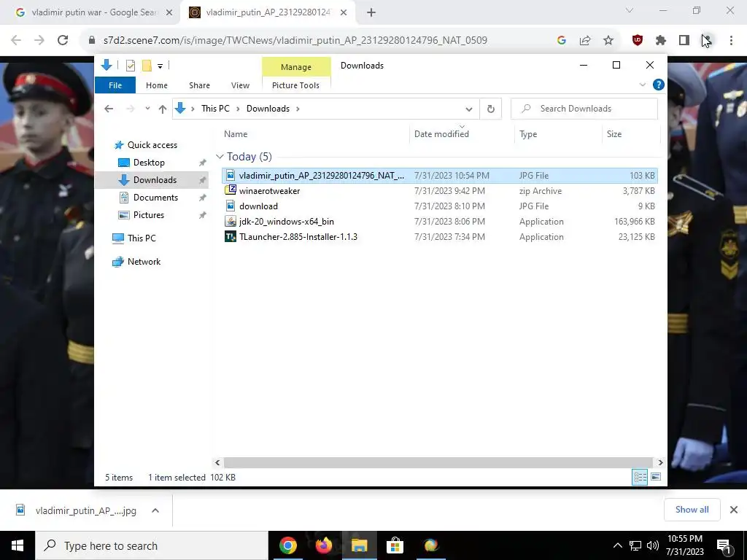Click the Chrome address bar URL

tap(295, 40)
